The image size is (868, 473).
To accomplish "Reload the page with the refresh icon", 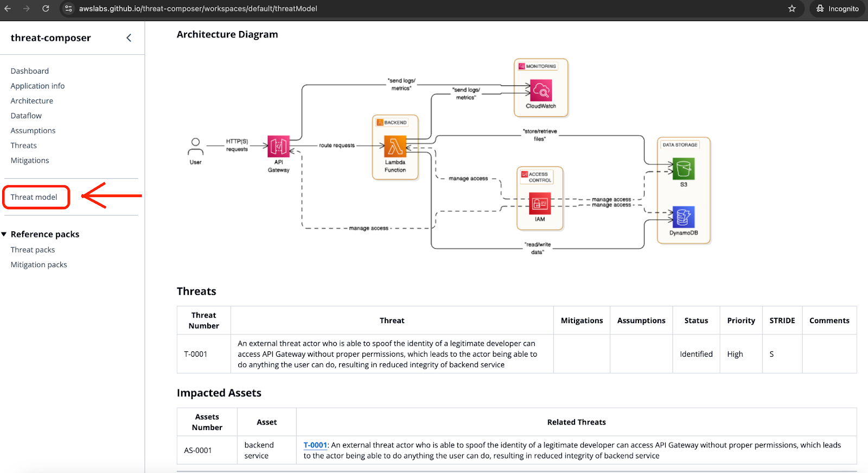I will (x=46, y=9).
